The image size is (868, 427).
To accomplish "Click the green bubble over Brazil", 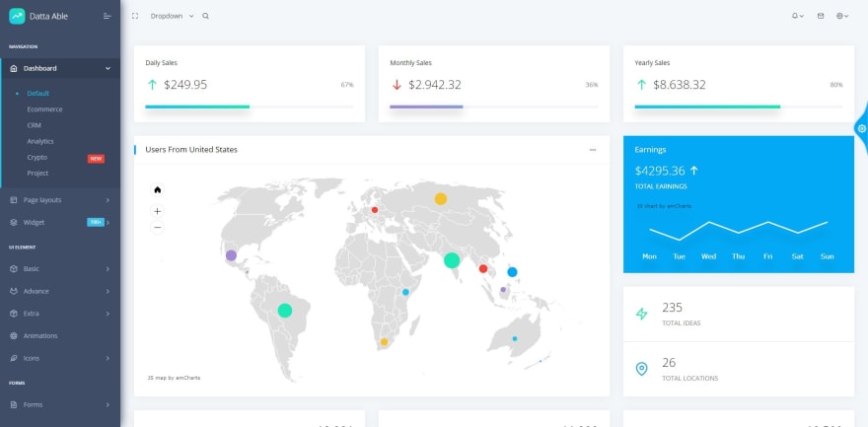I will click(284, 311).
